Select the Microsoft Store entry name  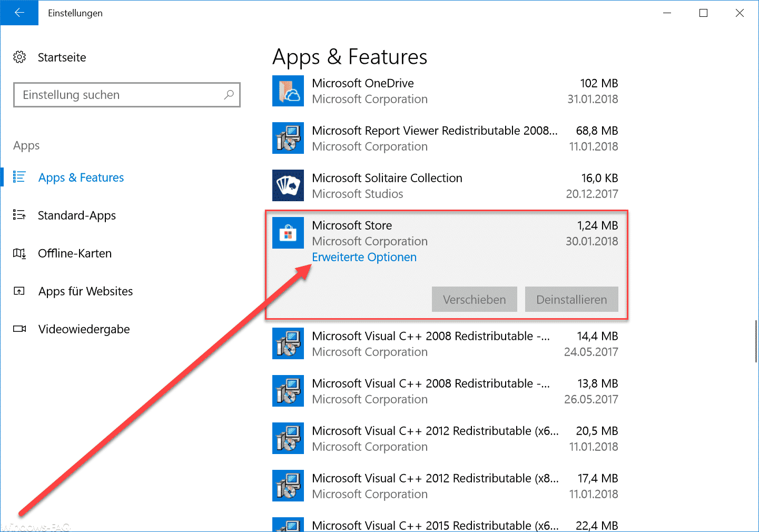pos(352,225)
